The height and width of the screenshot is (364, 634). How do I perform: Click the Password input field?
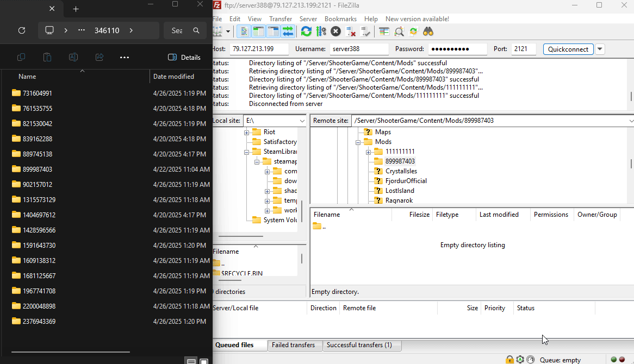[458, 49]
